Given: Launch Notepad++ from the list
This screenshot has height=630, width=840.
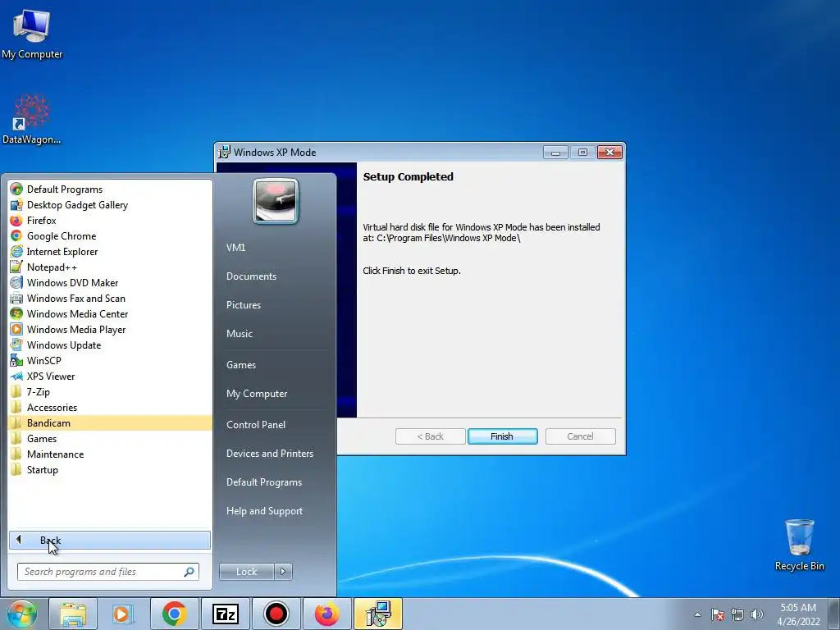Looking at the screenshot, I should 110,267.
